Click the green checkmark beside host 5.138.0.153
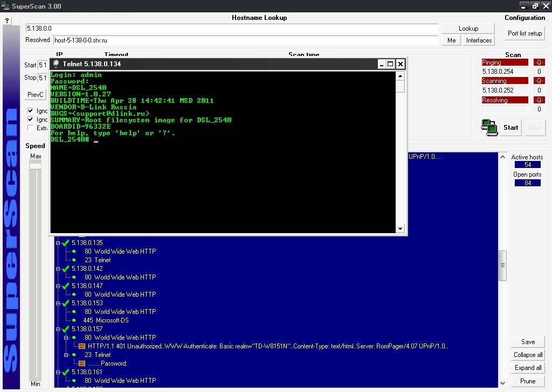This screenshot has height=392, width=552. 66,303
